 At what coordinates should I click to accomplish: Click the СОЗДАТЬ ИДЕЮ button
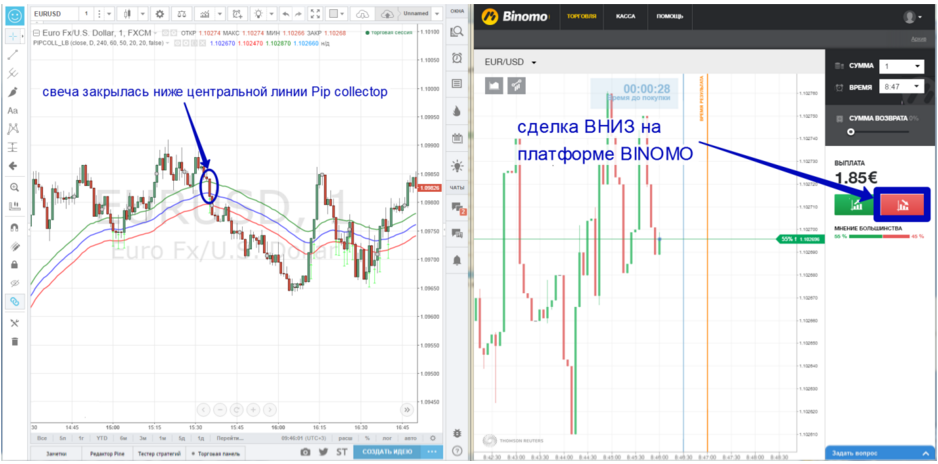pyautogui.click(x=386, y=453)
